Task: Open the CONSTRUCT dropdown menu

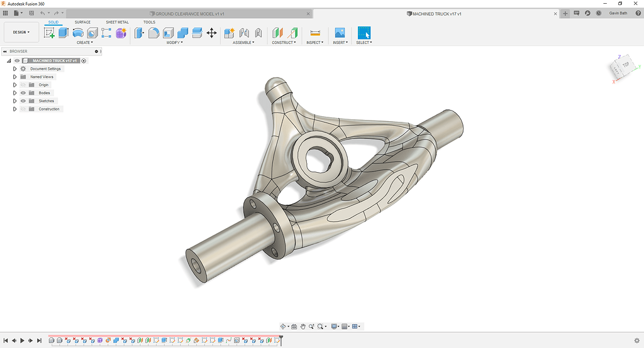Action: [284, 43]
